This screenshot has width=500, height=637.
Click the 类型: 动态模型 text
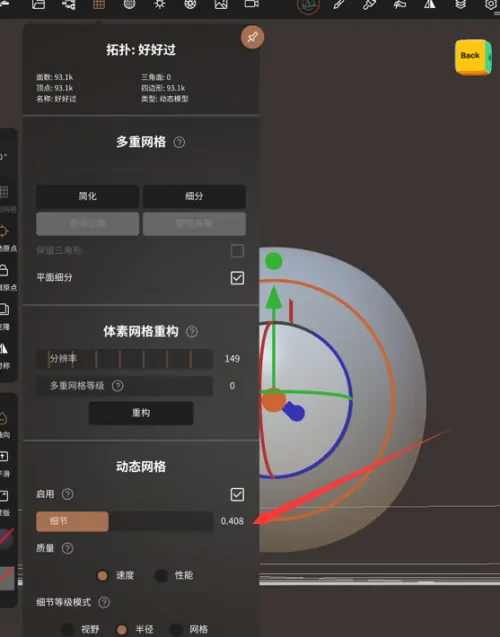coord(165,99)
